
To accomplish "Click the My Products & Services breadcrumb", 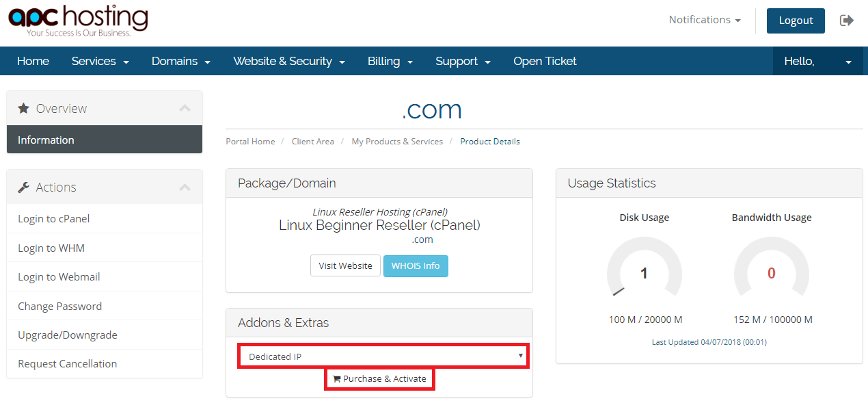I will [397, 142].
